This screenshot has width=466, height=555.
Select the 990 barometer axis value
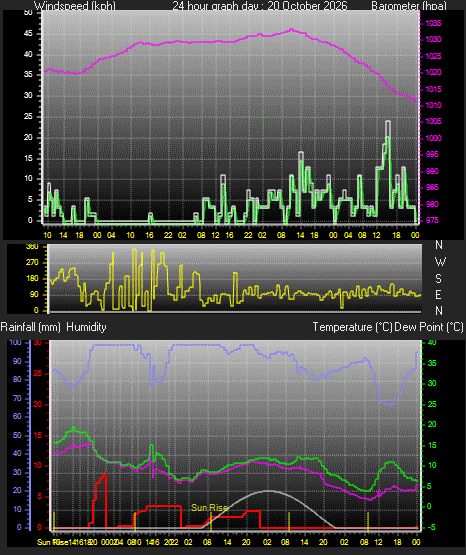point(432,171)
